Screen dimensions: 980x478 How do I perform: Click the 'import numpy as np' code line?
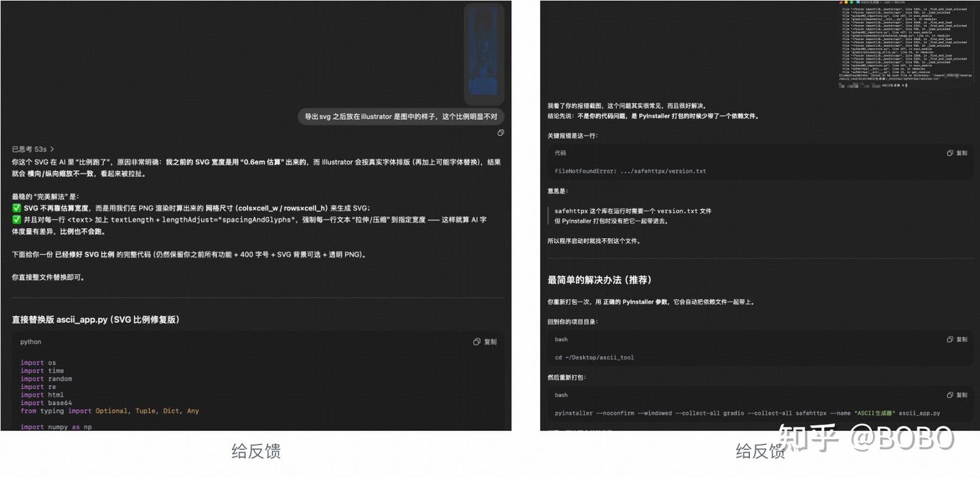[56, 427]
